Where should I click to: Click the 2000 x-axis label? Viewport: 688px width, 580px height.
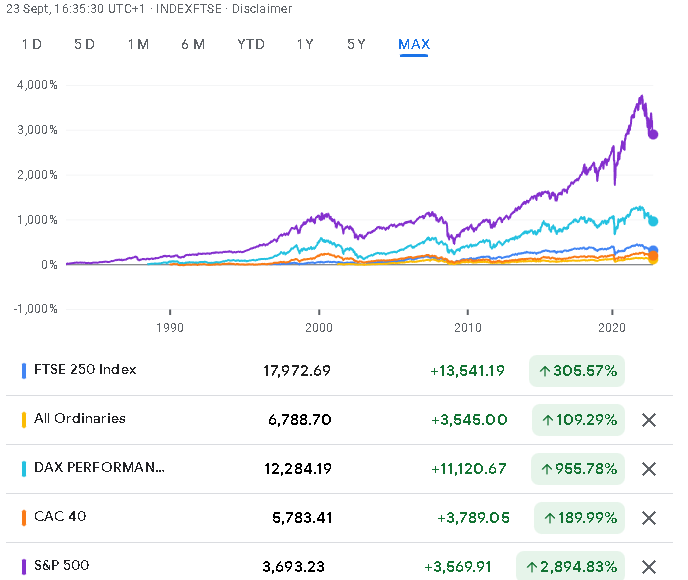319,328
